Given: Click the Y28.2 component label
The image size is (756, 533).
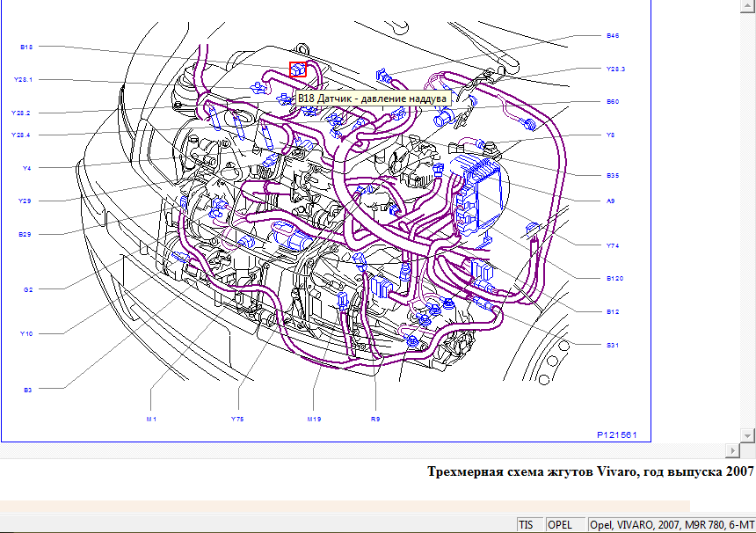Looking at the screenshot, I should (x=21, y=113).
